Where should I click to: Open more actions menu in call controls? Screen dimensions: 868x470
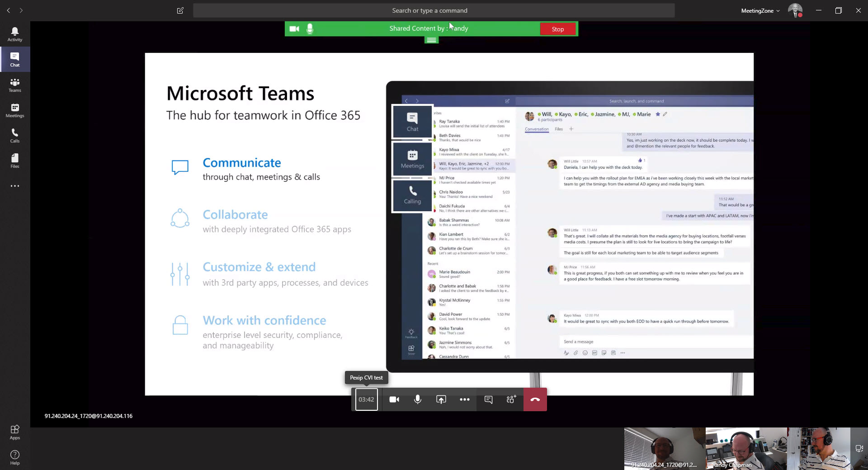(464, 399)
